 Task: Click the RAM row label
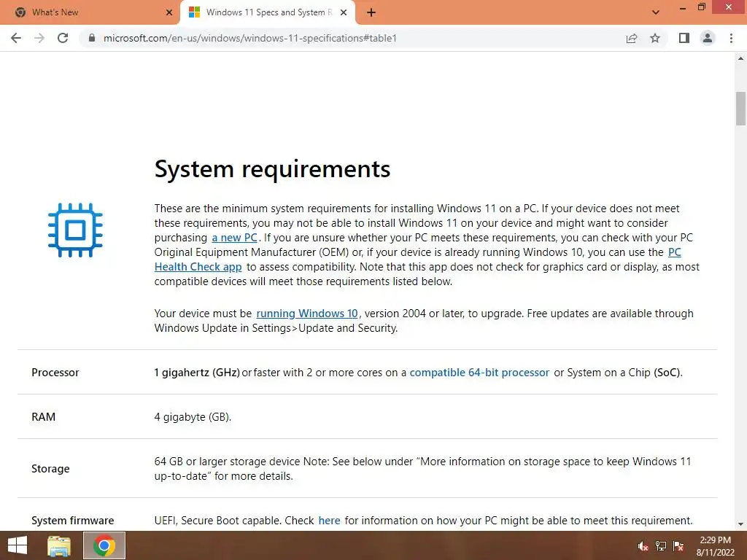[43, 416]
